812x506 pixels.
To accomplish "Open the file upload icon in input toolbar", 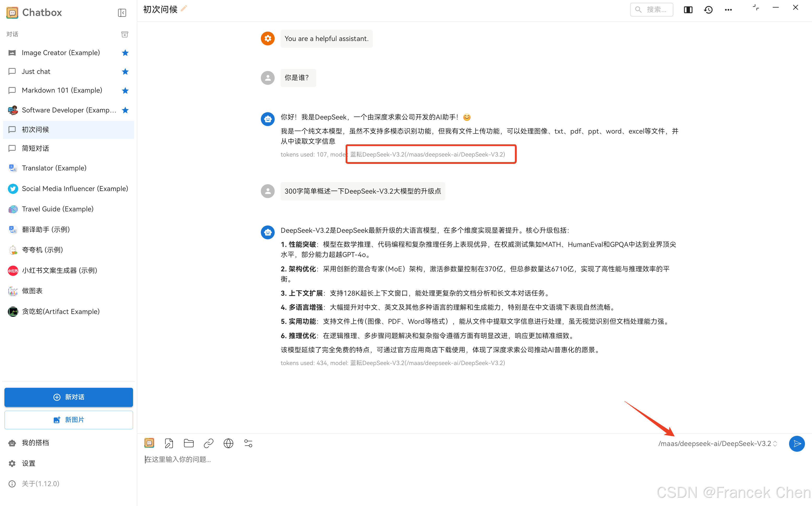I will (x=169, y=443).
